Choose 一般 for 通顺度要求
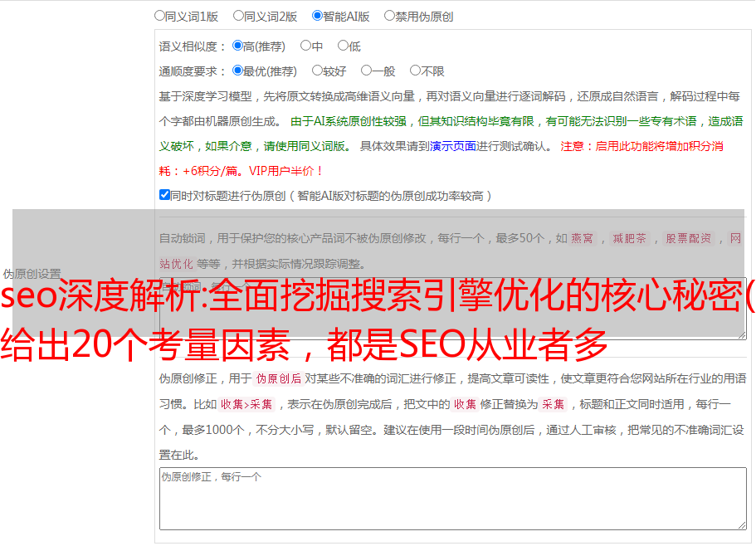This screenshot has height=546, width=756. coord(366,71)
